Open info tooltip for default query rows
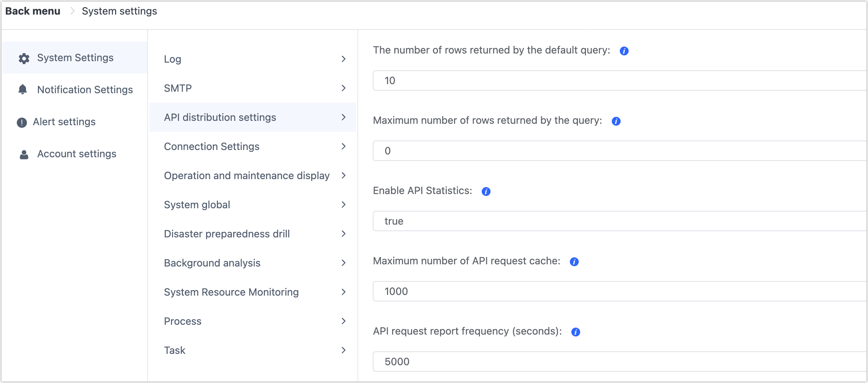The image size is (868, 383). click(624, 51)
